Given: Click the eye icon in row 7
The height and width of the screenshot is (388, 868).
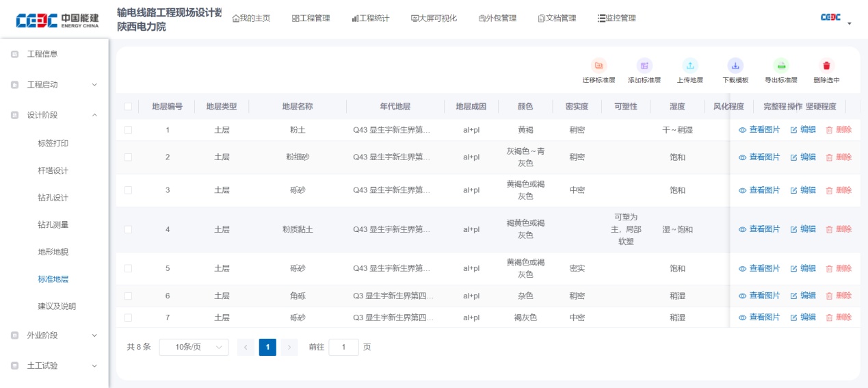Looking at the screenshot, I should point(742,318).
